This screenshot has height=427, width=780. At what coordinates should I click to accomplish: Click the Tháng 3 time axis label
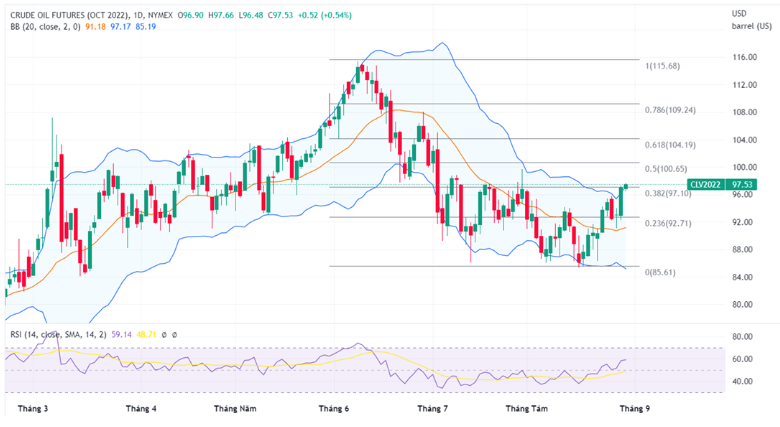click(33, 409)
